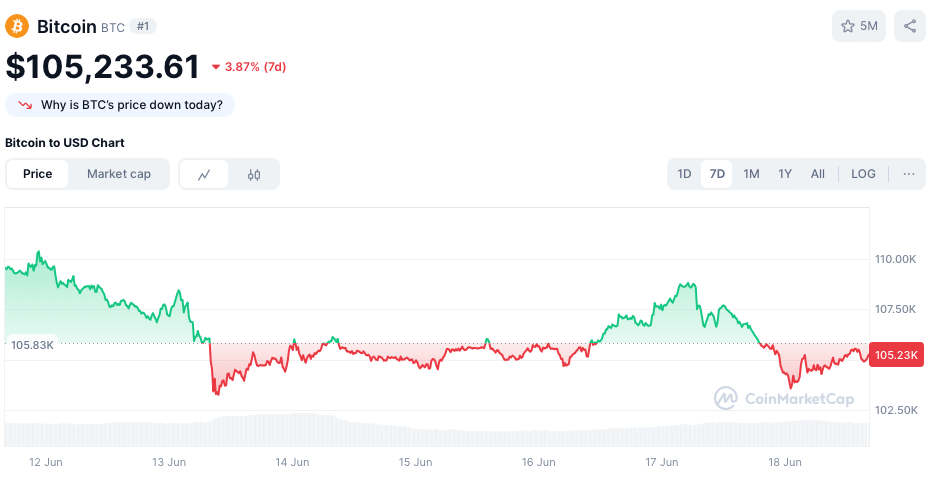Select the 7D time range

click(717, 174)
